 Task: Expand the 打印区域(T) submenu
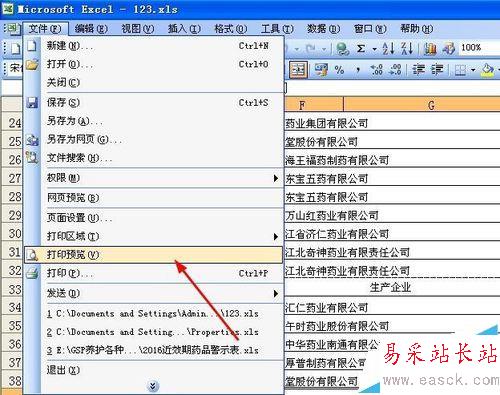pos(153,236)
